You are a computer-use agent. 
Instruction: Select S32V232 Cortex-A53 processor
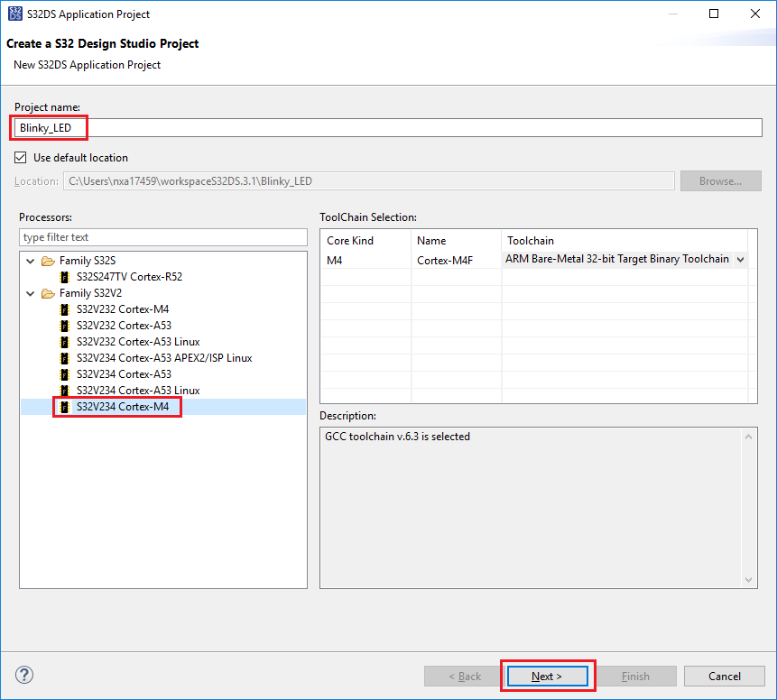(x=124, y=326)
